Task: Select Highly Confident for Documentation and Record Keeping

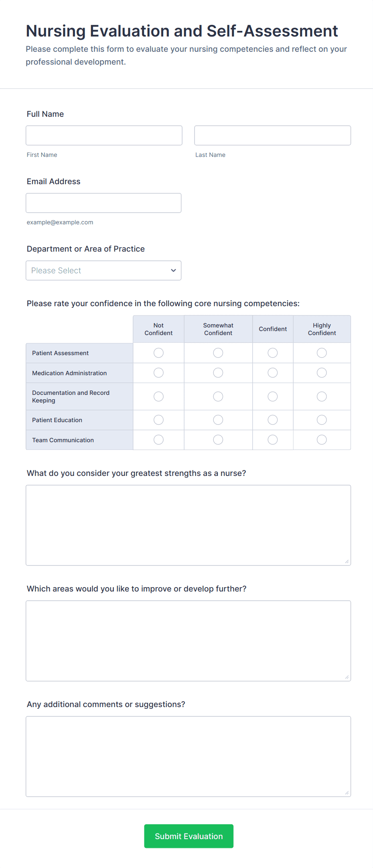Action: [x=322, y=396]
